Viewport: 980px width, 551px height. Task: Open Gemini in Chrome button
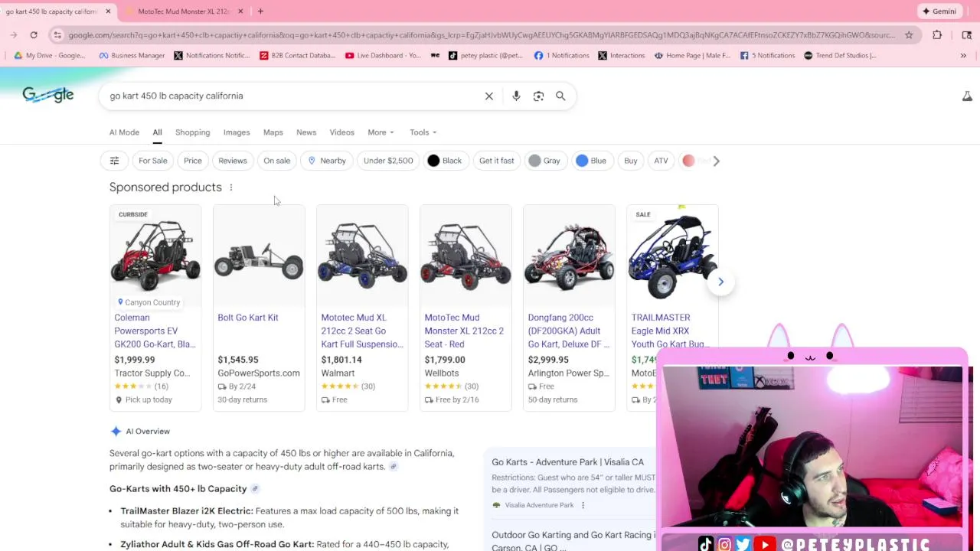939,11
